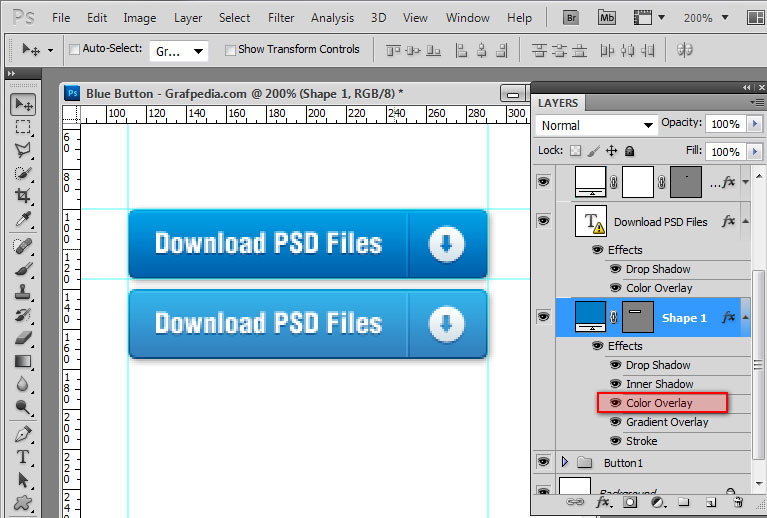Open the Auto-Select Group dropdown
This screenshot has width=767, height=518.
click(179, 51)
